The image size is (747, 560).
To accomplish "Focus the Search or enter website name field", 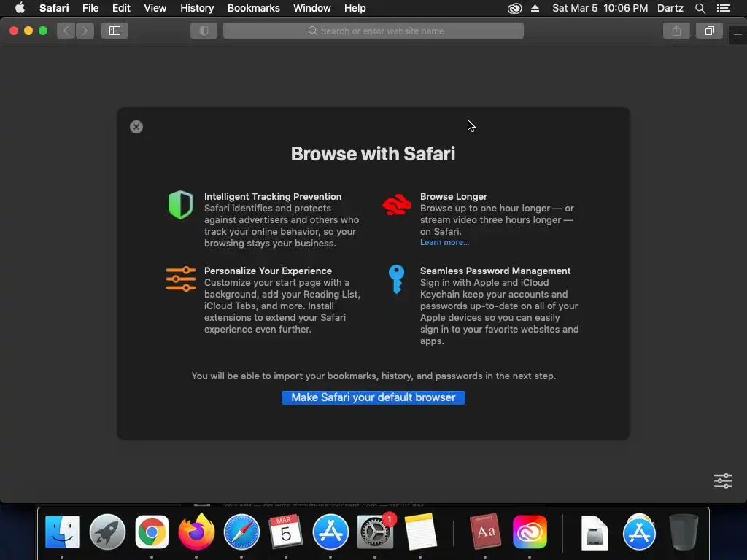I will pyautogui.click(x=373, y=31).
